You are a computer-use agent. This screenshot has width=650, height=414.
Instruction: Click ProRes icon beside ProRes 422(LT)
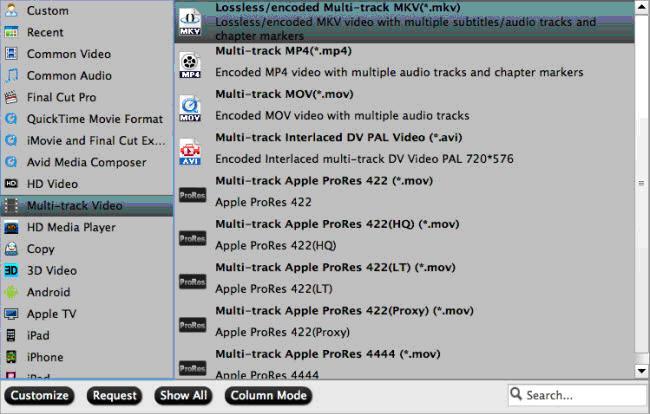pyautogui.click(x=192, y=282)
